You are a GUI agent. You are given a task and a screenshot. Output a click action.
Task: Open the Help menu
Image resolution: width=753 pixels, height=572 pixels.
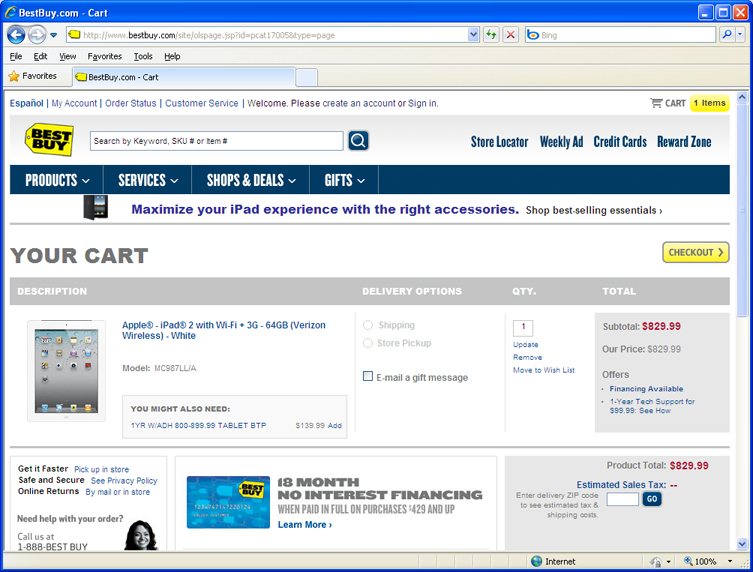tap(172, 56)
